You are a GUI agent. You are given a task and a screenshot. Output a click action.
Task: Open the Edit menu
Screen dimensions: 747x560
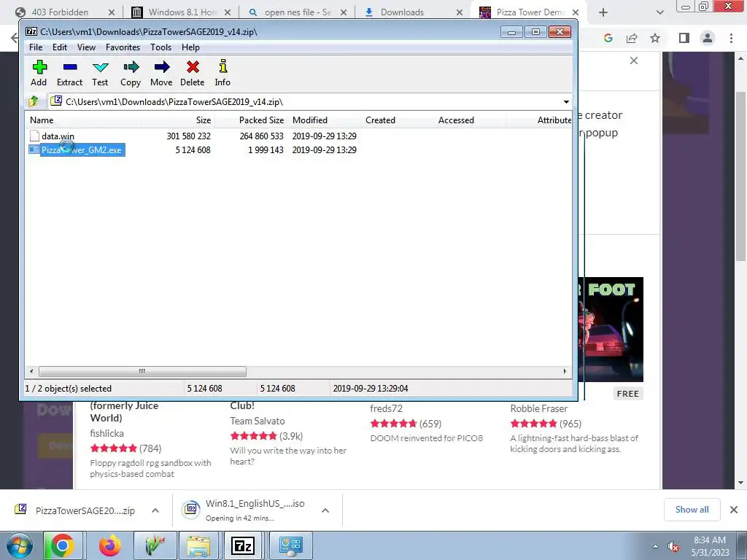60,47
